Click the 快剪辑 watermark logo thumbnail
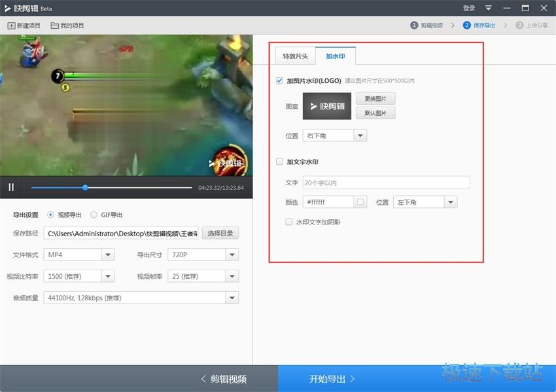This screenshot has width=556, height=392. click(327, 106)
